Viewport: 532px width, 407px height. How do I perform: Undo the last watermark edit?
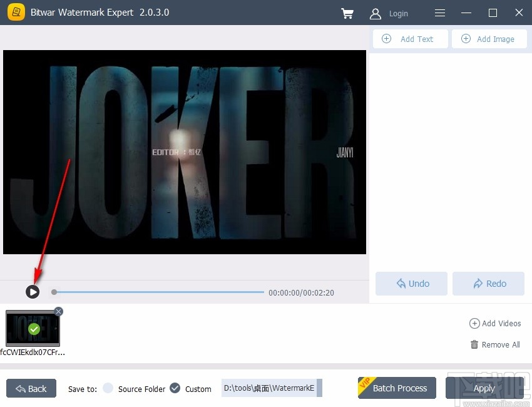tap(411, 283)
